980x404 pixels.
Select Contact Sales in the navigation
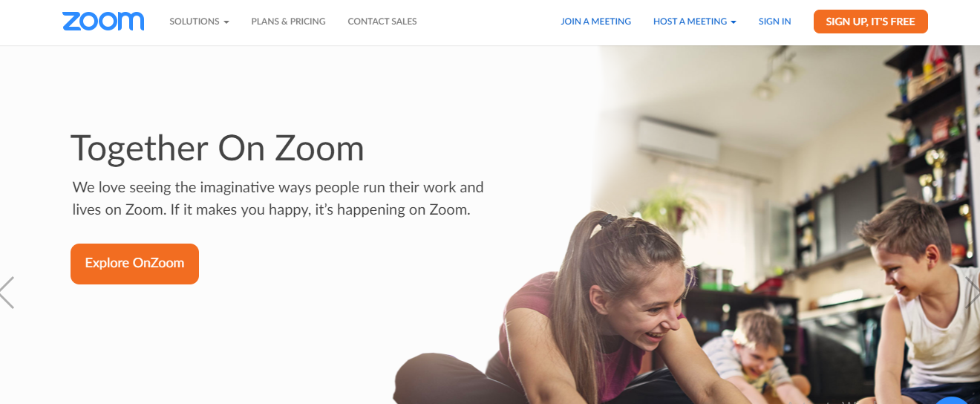tap(382, 22)
